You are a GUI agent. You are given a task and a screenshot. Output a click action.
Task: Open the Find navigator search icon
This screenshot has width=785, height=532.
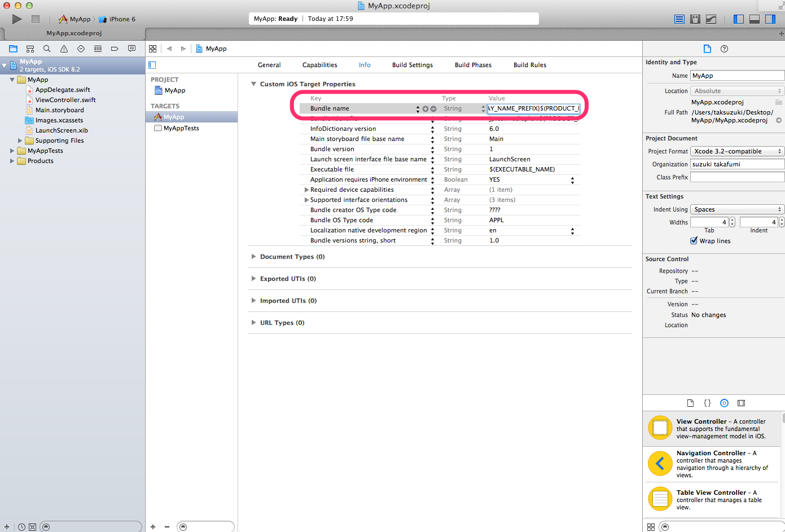point(47,49)
